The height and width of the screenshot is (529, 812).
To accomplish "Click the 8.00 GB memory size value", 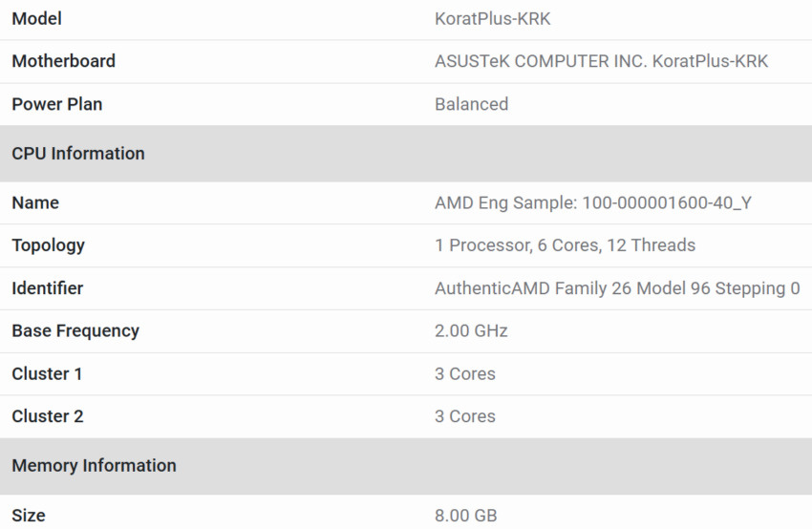I will (465, 516).
